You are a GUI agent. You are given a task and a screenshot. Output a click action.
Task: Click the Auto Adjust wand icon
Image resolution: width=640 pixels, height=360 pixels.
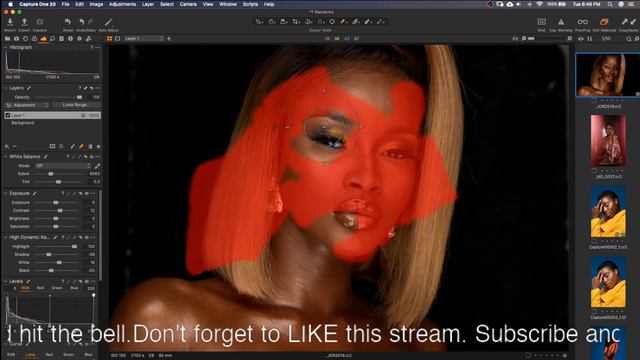109,22
